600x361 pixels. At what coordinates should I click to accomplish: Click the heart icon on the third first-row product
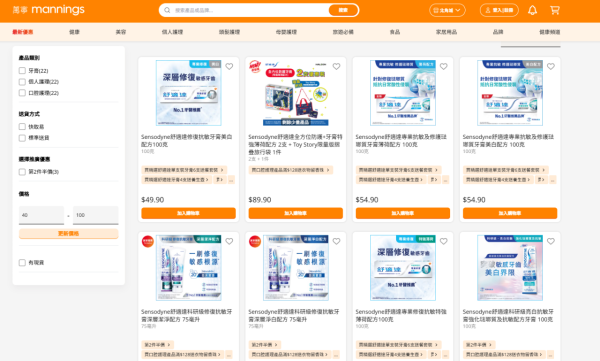443,66
